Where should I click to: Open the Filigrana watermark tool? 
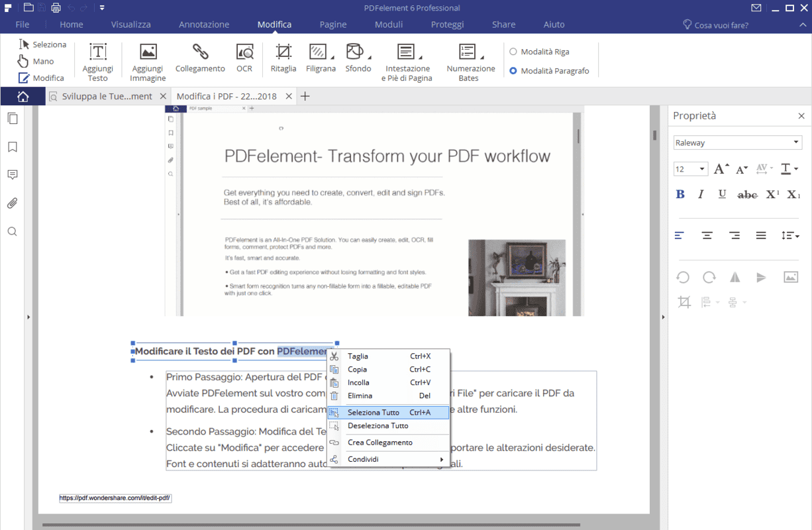321,58
